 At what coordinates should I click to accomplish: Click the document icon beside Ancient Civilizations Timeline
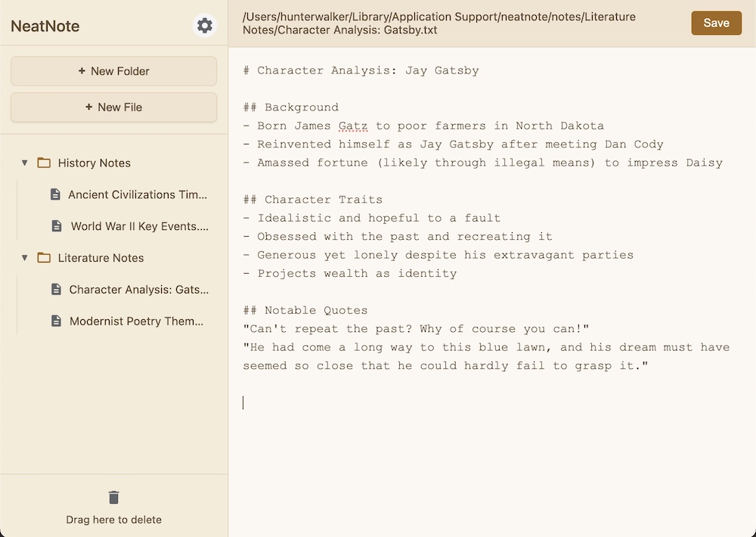55,194
